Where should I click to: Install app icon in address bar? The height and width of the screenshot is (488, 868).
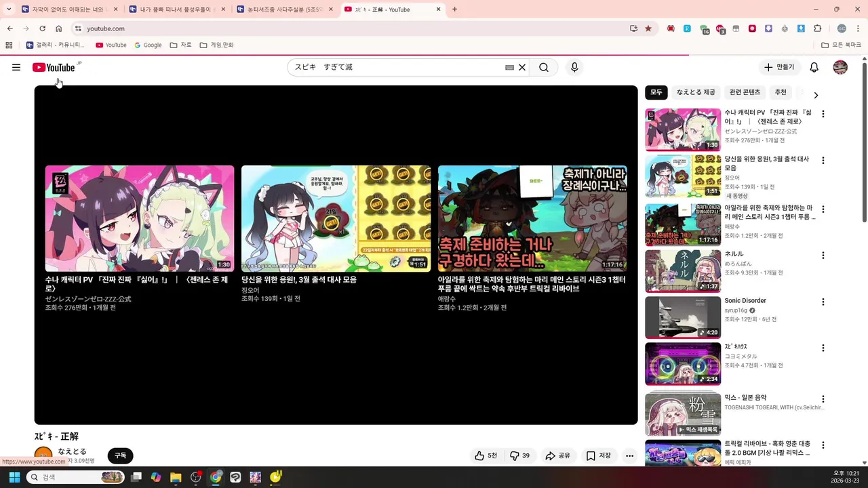pyautogui.click(x=633, y=28)
